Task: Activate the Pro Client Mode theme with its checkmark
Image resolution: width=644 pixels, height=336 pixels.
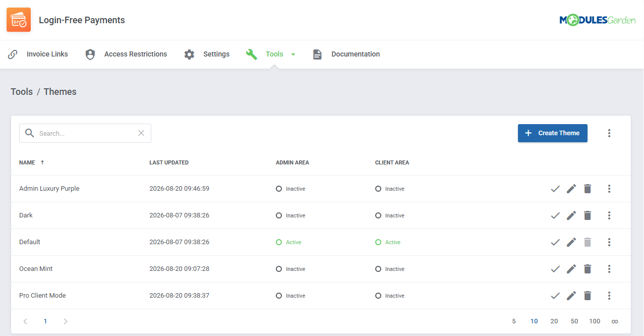Action: pyautogui.click(x=555, y=296)
